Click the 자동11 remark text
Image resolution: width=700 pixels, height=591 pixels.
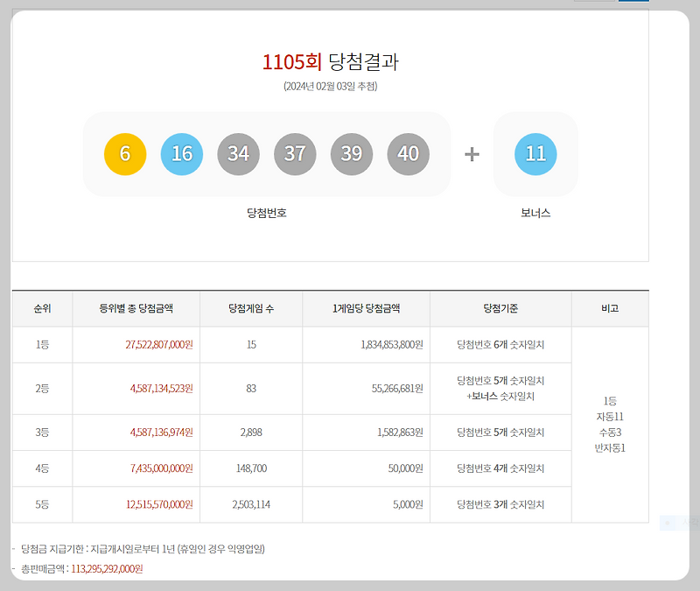610,417
